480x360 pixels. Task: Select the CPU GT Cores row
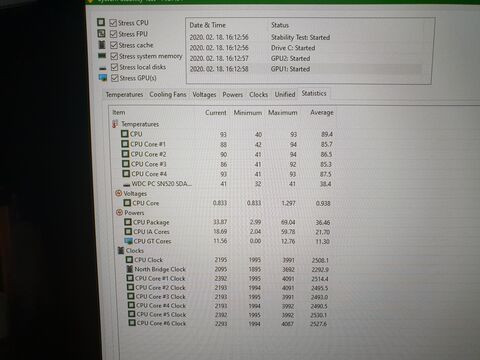[228, 241]
